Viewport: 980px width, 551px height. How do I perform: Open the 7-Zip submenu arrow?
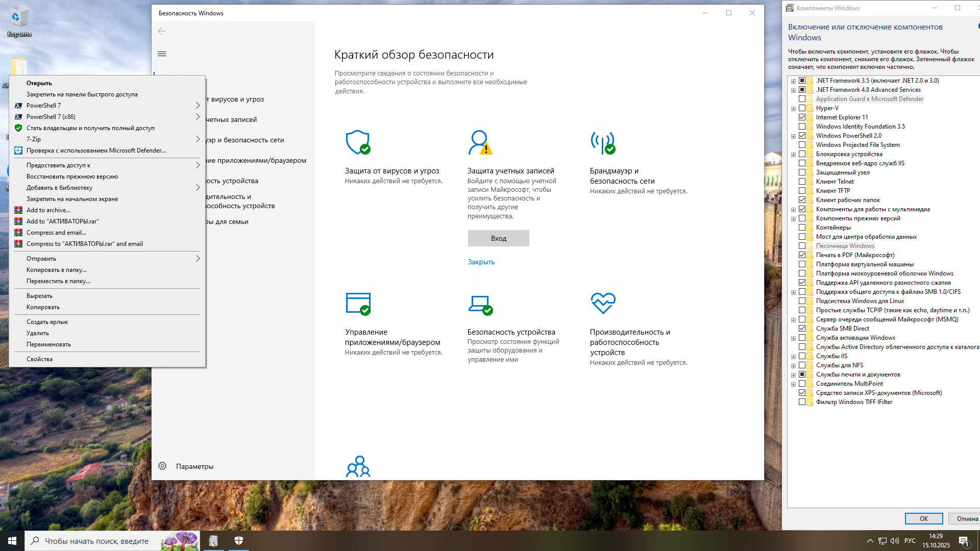198,139
